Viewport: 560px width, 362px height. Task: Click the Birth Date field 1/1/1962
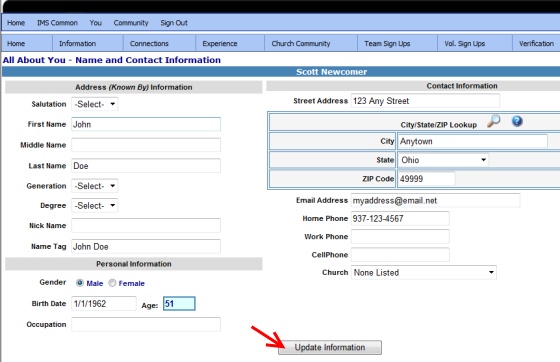pyautogui.click(x=104, y=303)
